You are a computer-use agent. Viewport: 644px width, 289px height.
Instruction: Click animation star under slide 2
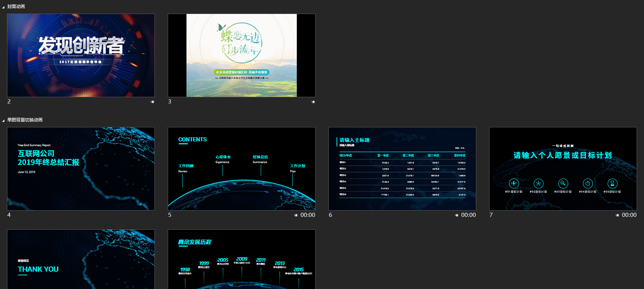point(153,102)
